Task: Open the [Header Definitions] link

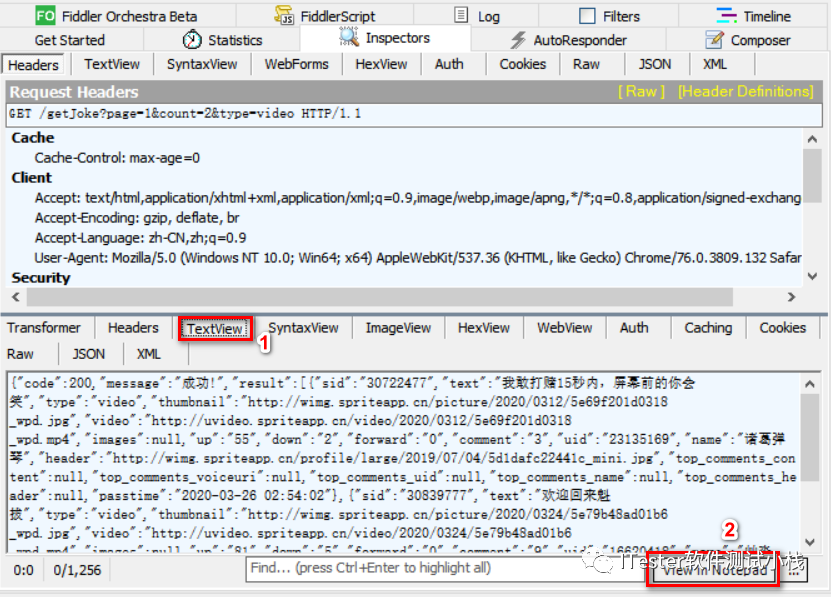Action: tap(745, 92)
